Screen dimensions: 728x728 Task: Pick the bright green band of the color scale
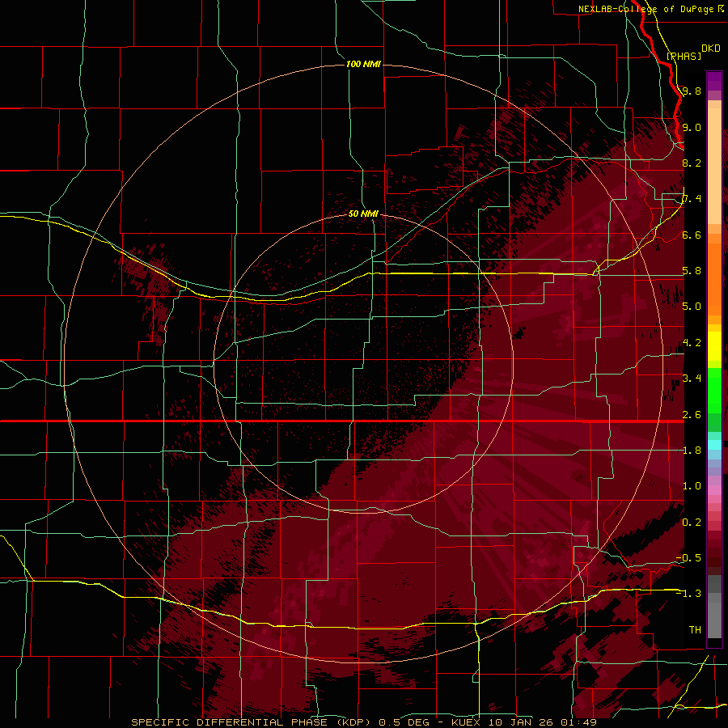(x=714, y=390)
